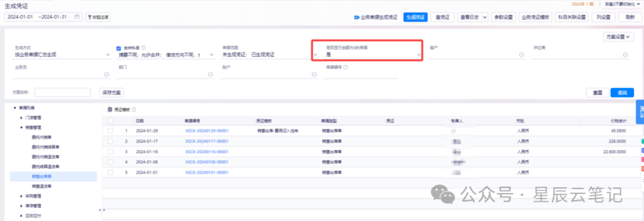Open the 方案设置 dropdown

point(618,36)
